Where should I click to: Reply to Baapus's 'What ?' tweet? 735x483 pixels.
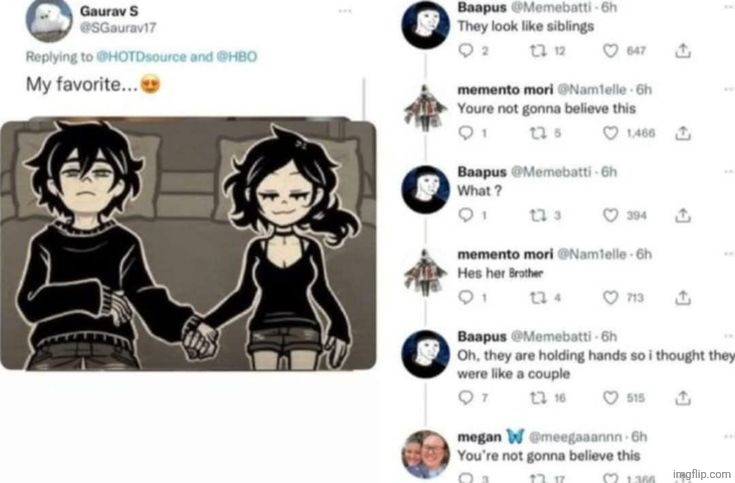click(465, 215)
